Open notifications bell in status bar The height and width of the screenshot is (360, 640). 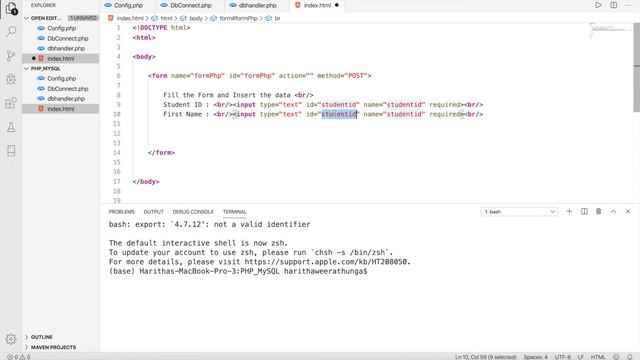630,357
